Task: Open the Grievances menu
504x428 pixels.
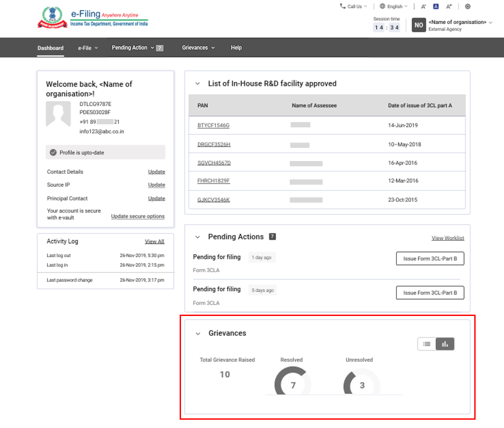Action: point(195,48)
